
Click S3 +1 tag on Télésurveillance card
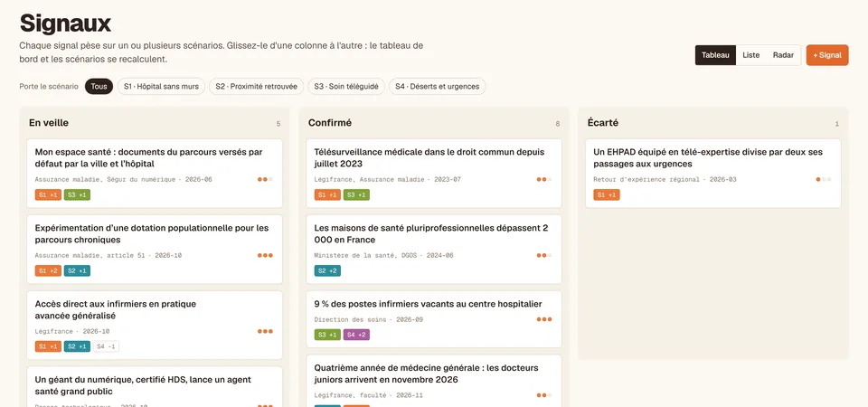pos(356,195)
